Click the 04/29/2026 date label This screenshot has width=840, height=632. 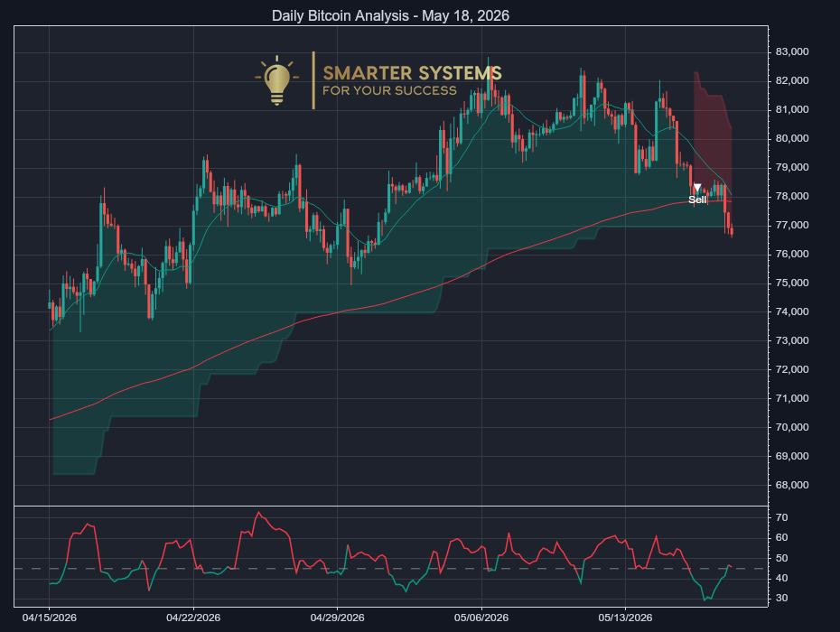(338, 618)
